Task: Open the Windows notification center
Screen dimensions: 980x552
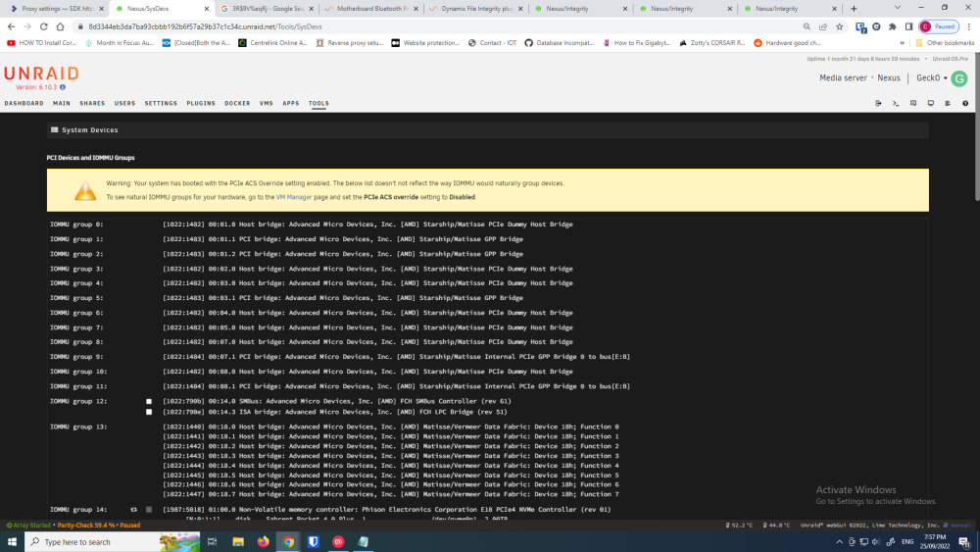Action: [x=964, y=541]
